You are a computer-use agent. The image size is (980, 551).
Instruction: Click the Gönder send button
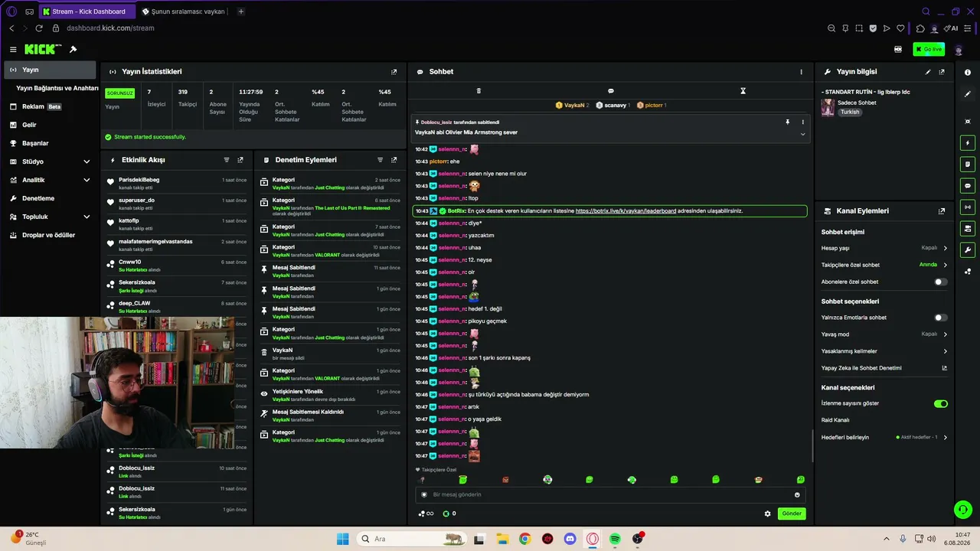[792, 514]
